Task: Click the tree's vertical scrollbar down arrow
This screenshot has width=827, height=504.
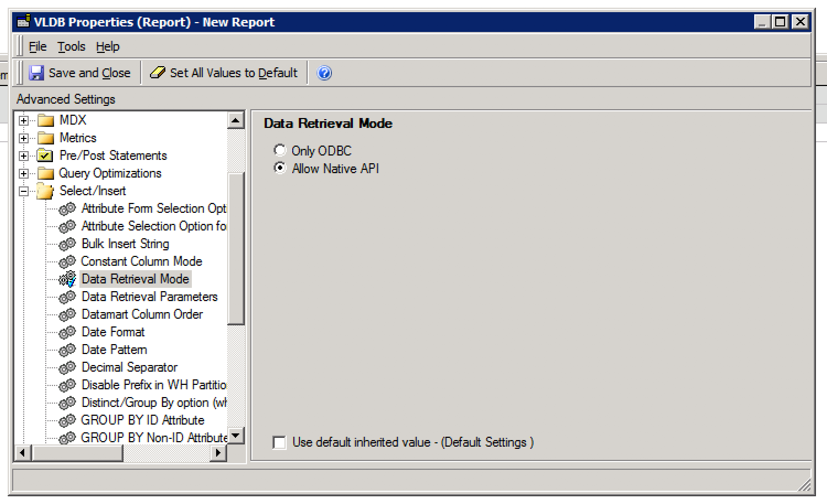Action: pos(235,436)
